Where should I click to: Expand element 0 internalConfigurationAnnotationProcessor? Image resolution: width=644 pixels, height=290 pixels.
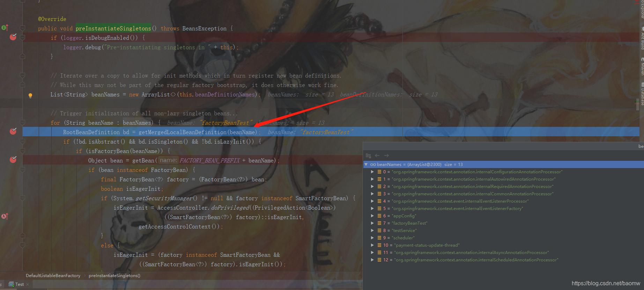(372, 172)
